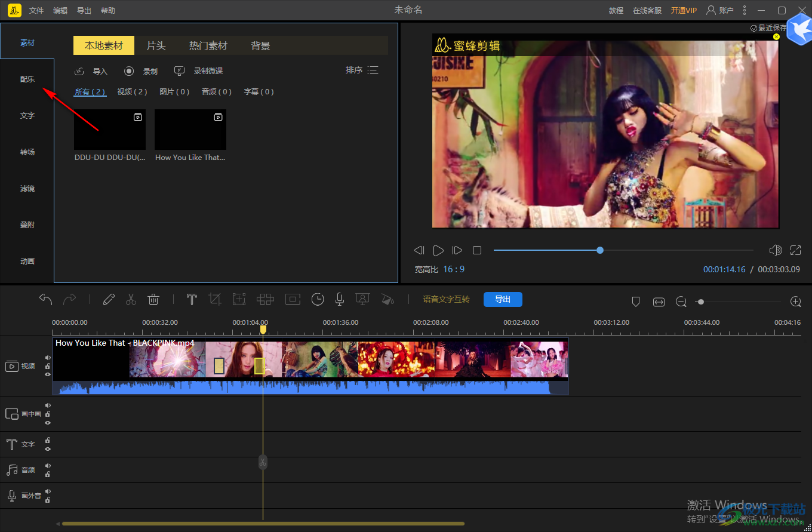Click the text T tool in toolbar
Image resolution: width=812 pixels, height=532 pixels.
(x=192, y=299)
